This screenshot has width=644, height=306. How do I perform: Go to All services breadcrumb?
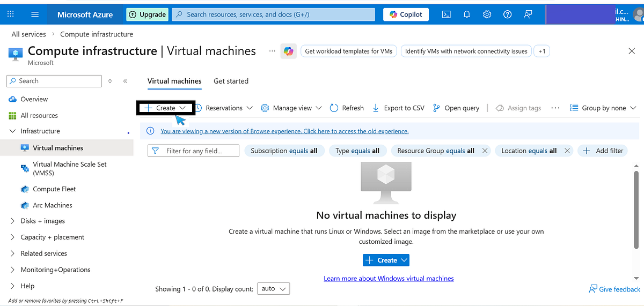28,34
